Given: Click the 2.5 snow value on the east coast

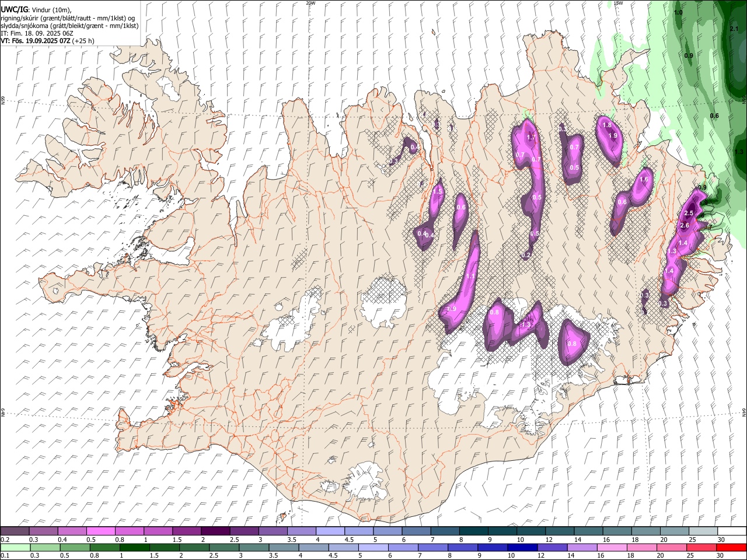Looking at the screenshot, I should coord(689,213).
